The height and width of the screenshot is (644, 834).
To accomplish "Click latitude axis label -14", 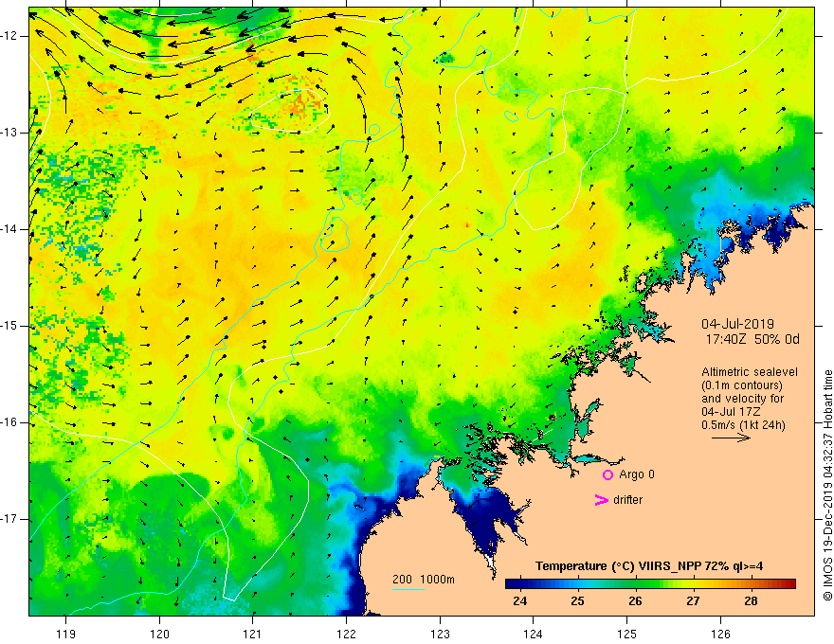I will [x=9, y=229].
